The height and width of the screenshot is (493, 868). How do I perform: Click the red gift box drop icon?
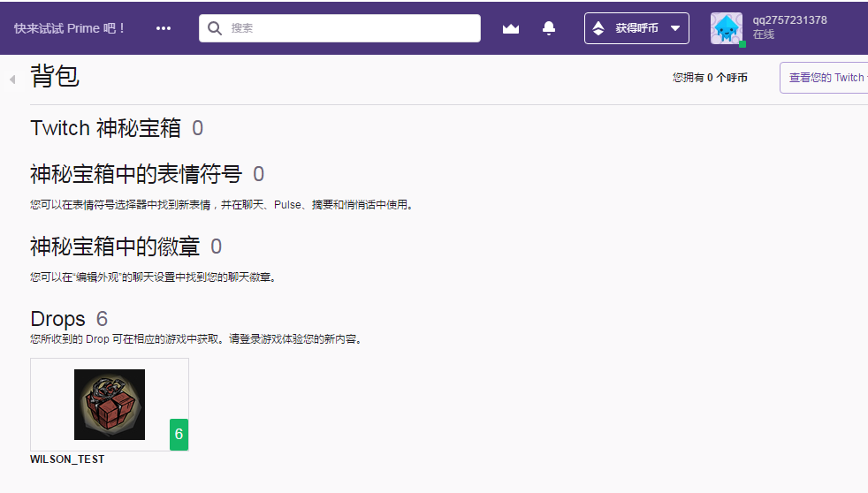(110, 405)
